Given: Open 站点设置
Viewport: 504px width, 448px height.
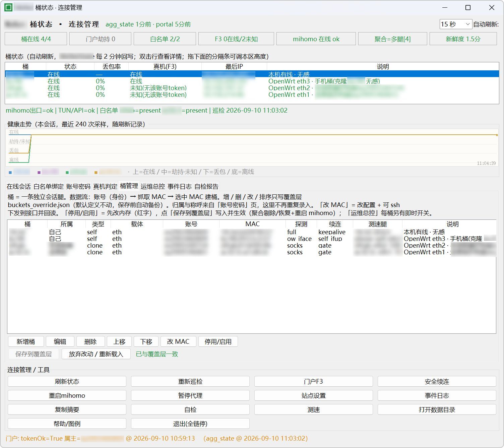Looking at the screenshot, I should (314, 395).
